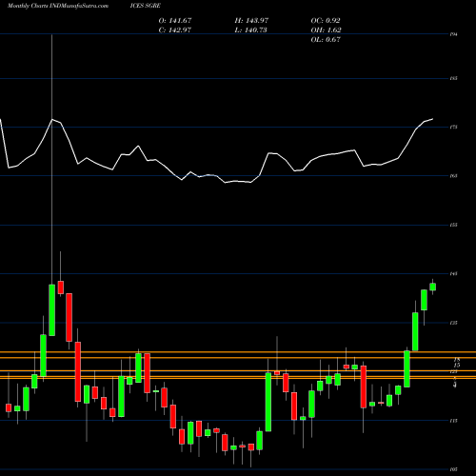Click the 'ICES SGRE' symbol label
This screenshot has height=476, width=476.
pyautogui.click(x=146, y=6)
